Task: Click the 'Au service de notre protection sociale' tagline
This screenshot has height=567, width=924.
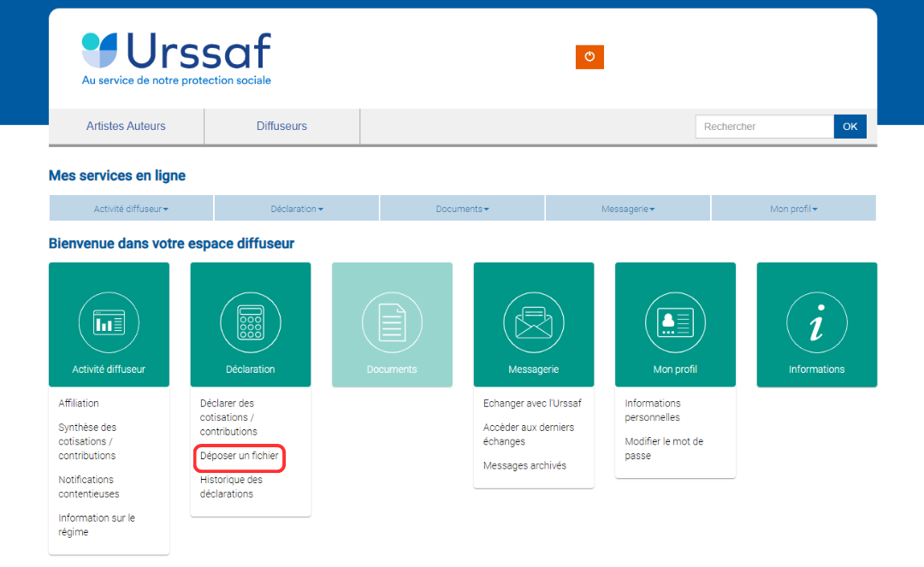Action: [176, 80]
